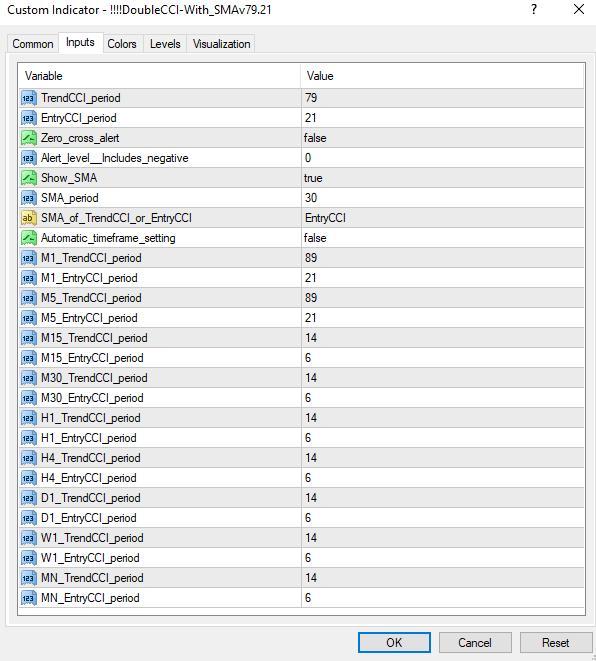
Task: Click the integer icon beside M15_EntryCCI_period
Action: click(29, 358)
